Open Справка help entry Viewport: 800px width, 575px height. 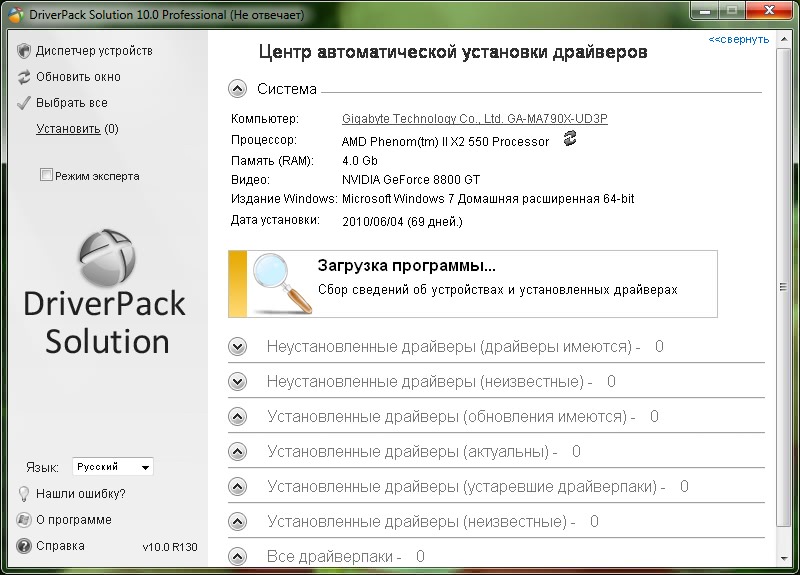pyautogui.click(x=60, y=546)
